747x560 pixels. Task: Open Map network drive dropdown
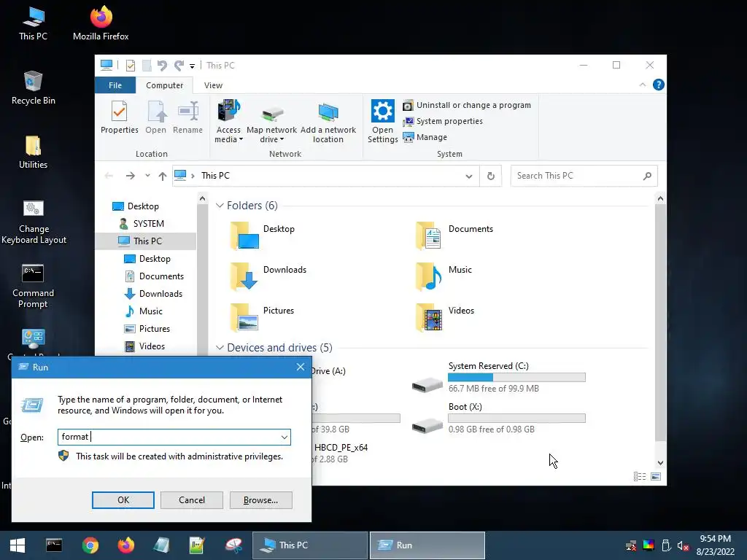(271, 122)
